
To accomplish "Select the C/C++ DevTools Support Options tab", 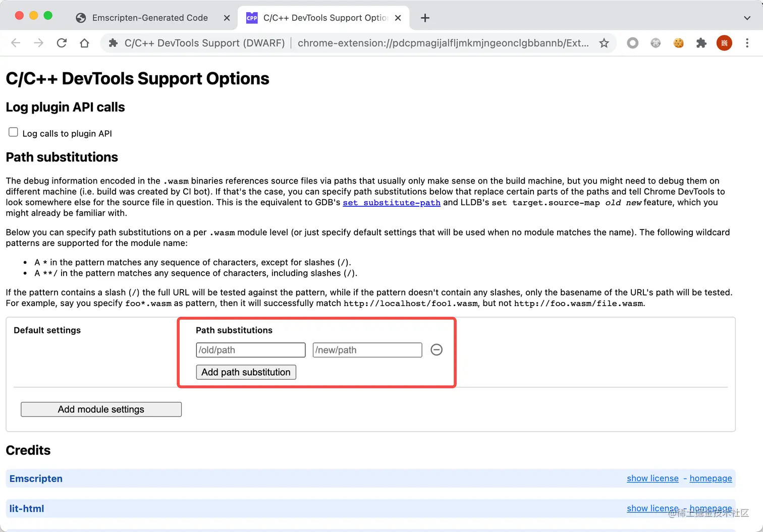I will 323,18.
